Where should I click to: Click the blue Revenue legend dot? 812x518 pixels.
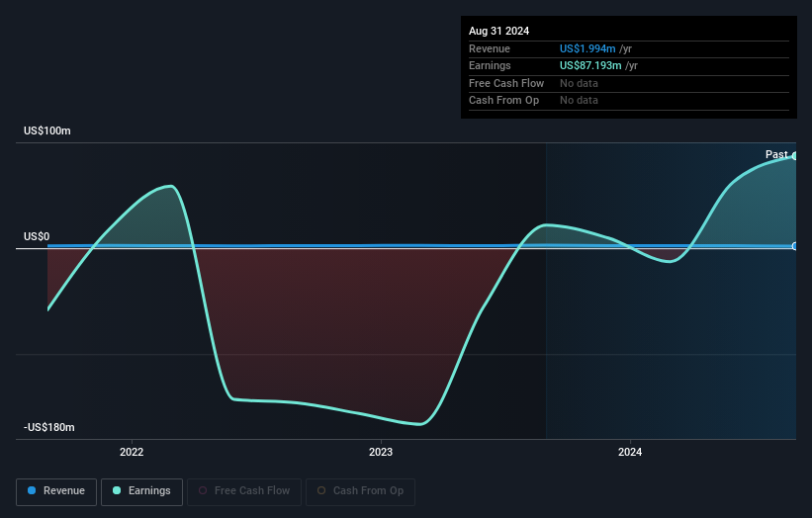pyautogui.click(x=32, y=490)
